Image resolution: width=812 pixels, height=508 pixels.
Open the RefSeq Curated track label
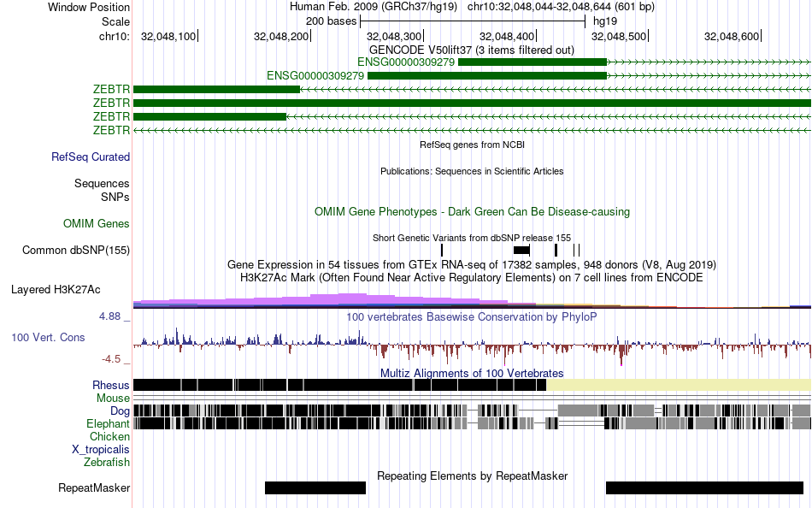click(91, 157)
